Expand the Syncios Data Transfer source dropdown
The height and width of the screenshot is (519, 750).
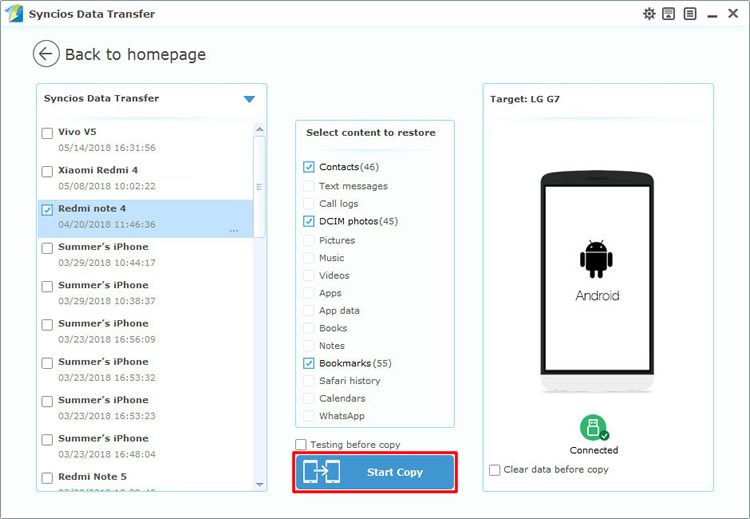tap(249, 99)
